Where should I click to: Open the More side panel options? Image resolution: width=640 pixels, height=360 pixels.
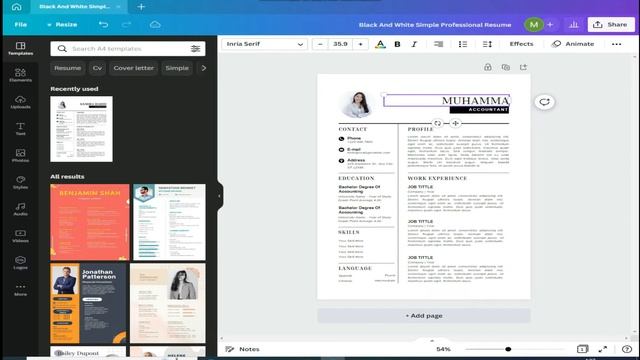[20, 289]
